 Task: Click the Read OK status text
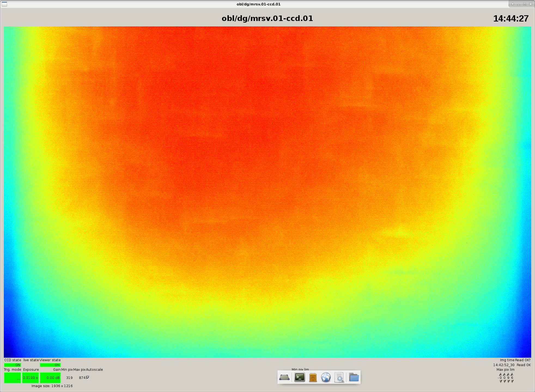coord(524,365)
